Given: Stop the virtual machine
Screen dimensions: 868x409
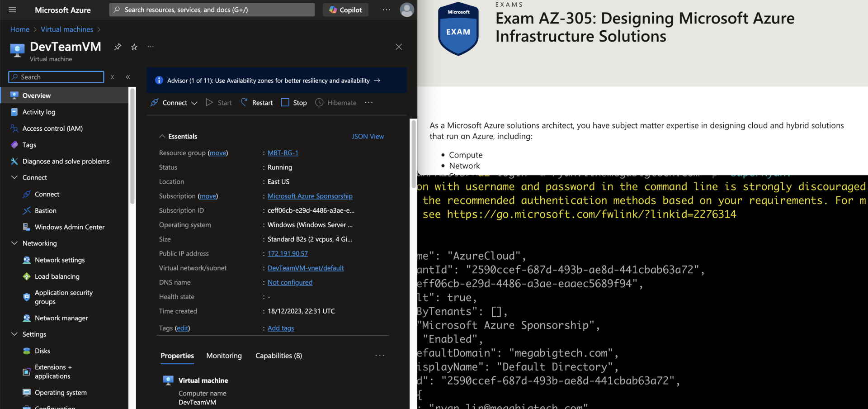Looking at the screenshot, I should 294,103.
